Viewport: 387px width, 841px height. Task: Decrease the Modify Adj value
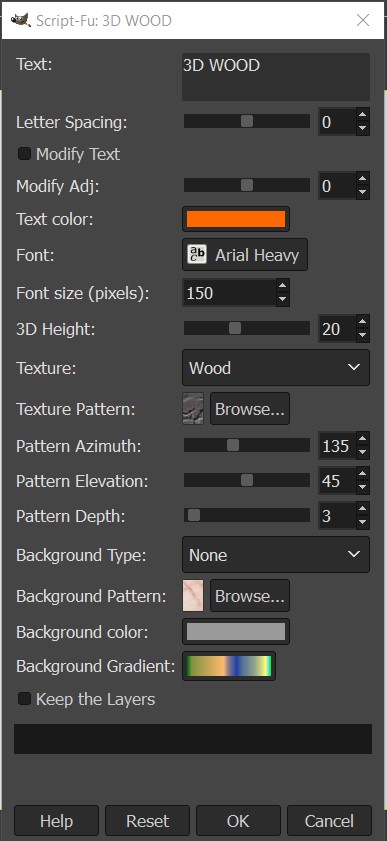pos(363,192)
